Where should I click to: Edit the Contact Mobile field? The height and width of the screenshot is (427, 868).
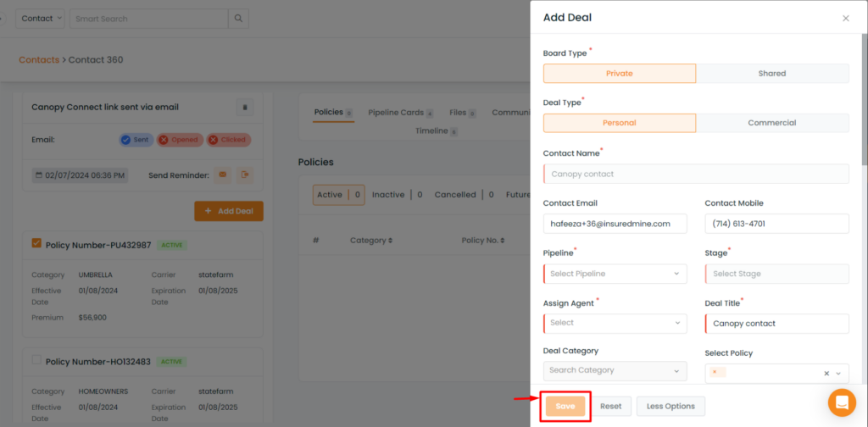click(776, 224)
